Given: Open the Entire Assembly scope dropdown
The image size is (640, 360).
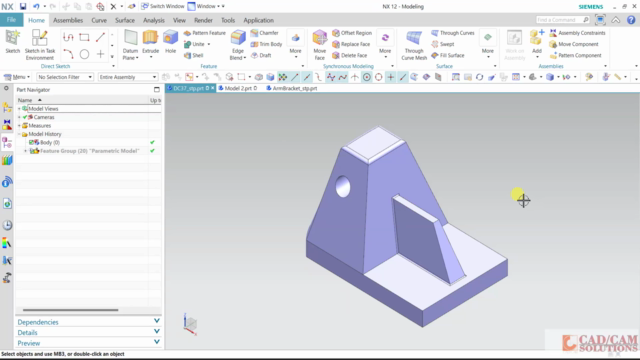Looking at the screenshot, I should click(128, 77).
